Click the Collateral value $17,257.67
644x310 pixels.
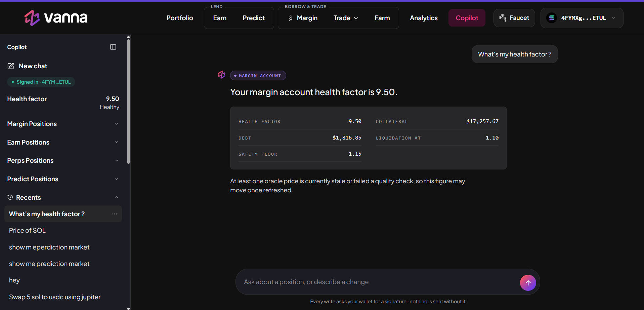coord(482,121)
